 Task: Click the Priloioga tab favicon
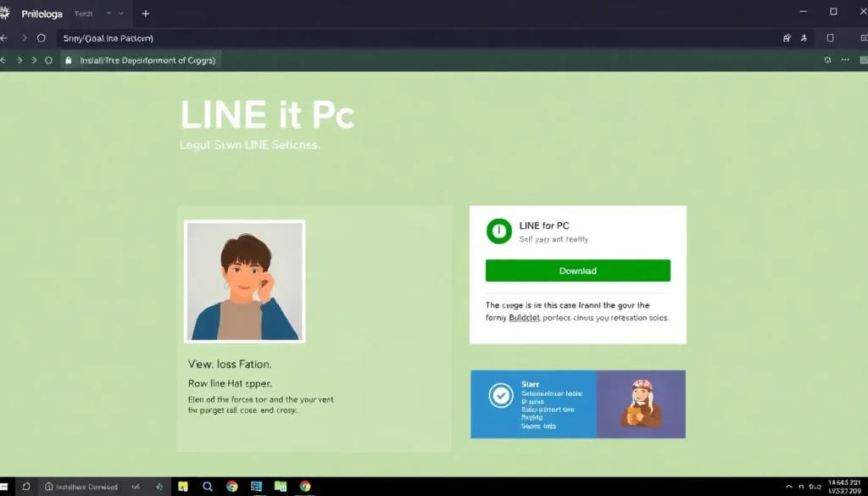point(5,14)
